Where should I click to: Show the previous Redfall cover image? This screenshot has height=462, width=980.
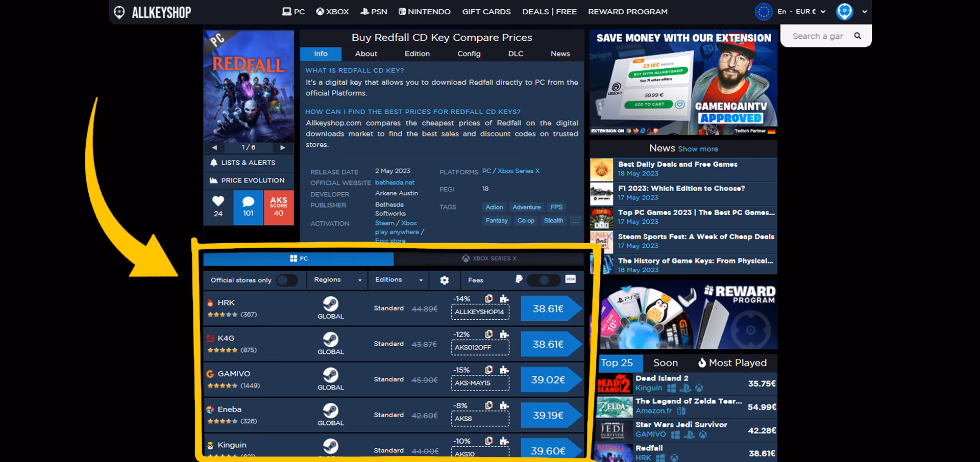tap(214, 147)
